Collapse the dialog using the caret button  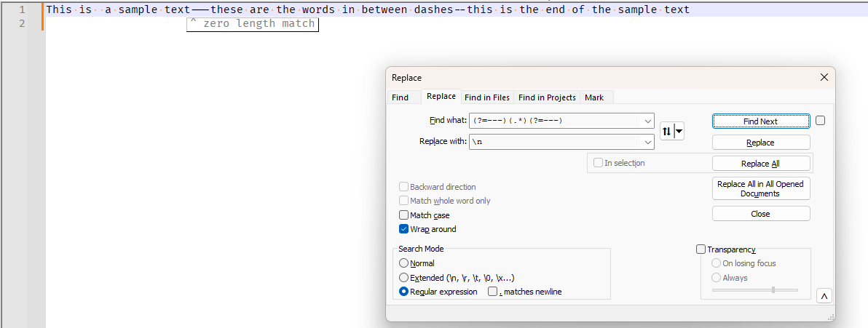click(x=824, y=296)
